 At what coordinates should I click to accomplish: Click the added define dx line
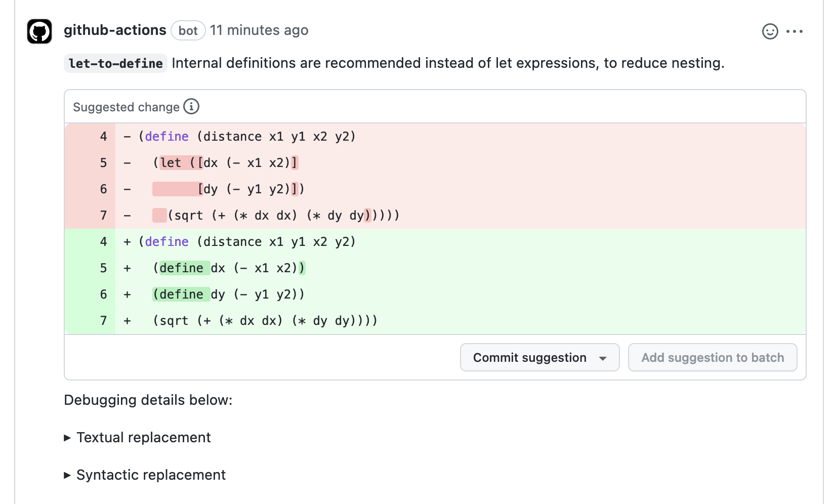tap(229, 268)
